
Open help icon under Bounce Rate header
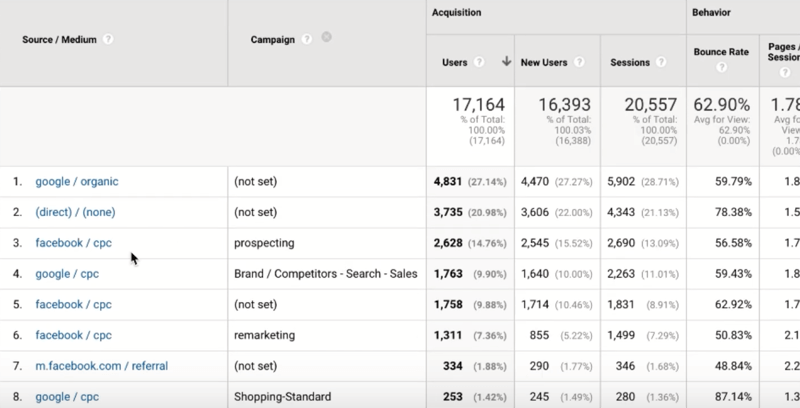(x=721, y=67)
